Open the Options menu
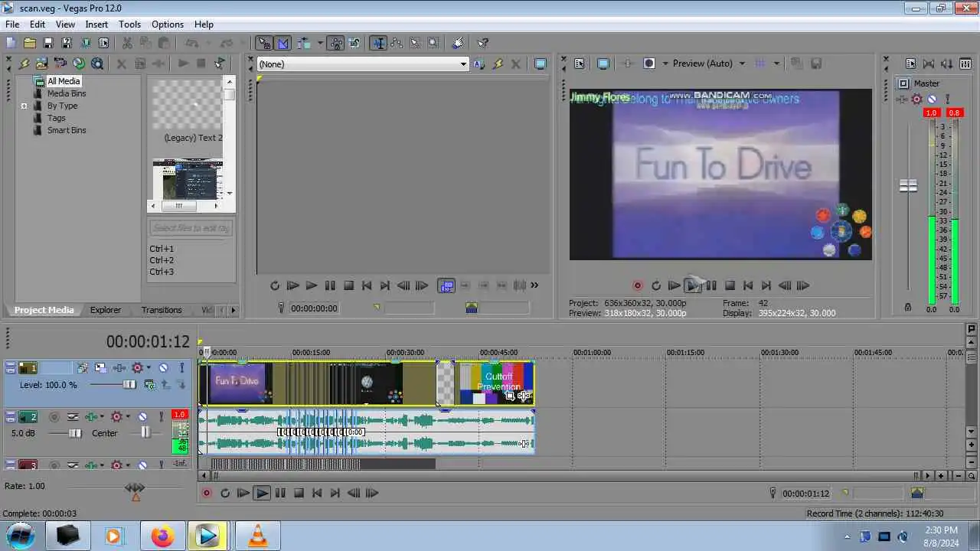The width and height of the screenshot is (980, 551). pos(168,24)
